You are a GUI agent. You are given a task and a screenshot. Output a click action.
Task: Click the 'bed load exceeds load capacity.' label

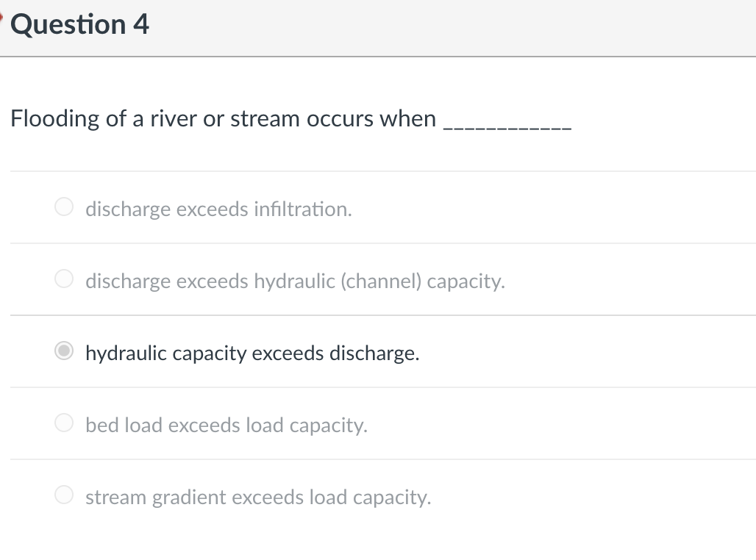(226, 426)
